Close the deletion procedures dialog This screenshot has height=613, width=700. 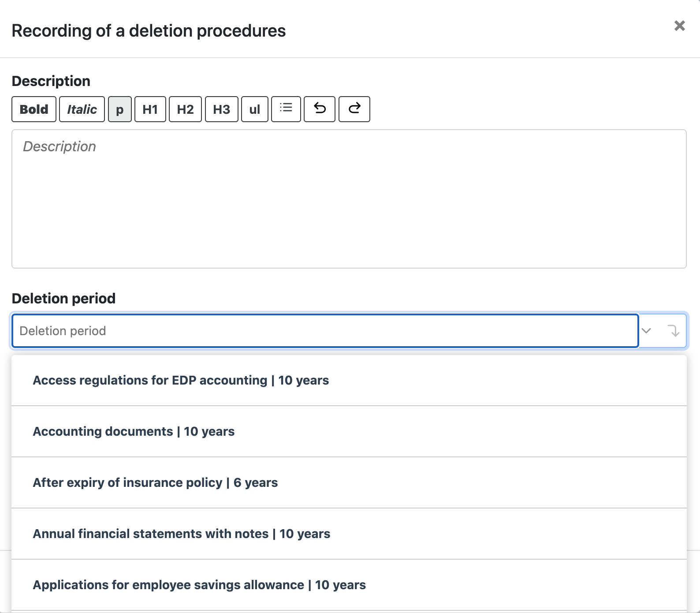coord(680,26)
